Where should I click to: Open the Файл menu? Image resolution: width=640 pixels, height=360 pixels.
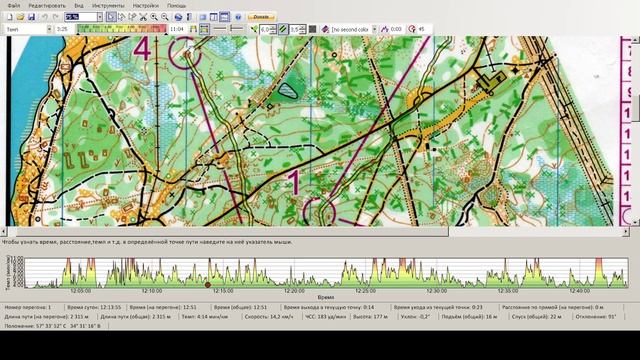tap(13, 6)
